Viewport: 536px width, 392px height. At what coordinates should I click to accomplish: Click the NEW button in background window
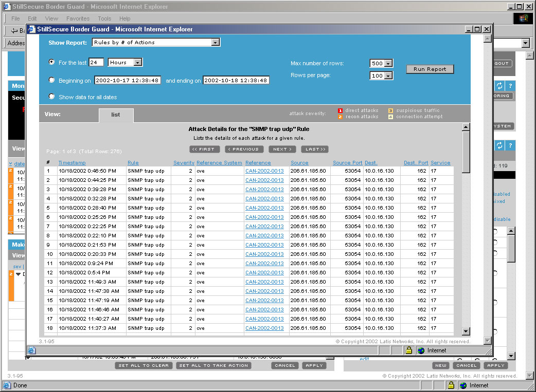441,365
